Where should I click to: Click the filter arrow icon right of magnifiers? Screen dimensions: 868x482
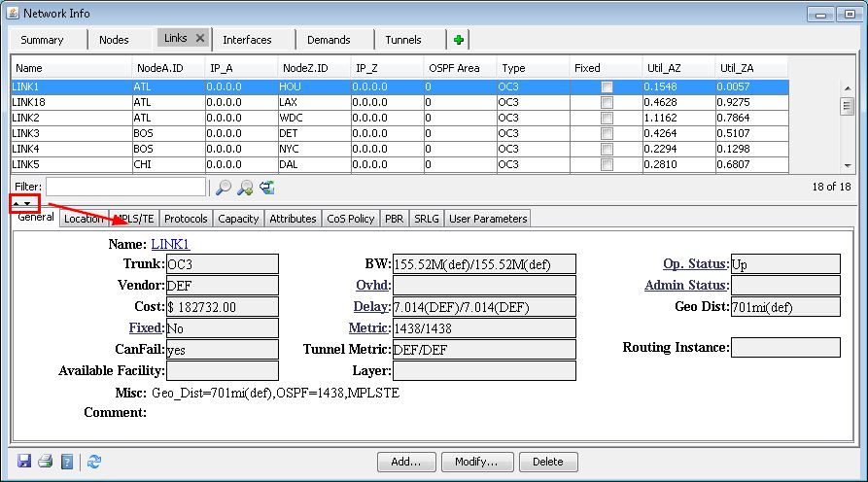pos(266,187)
